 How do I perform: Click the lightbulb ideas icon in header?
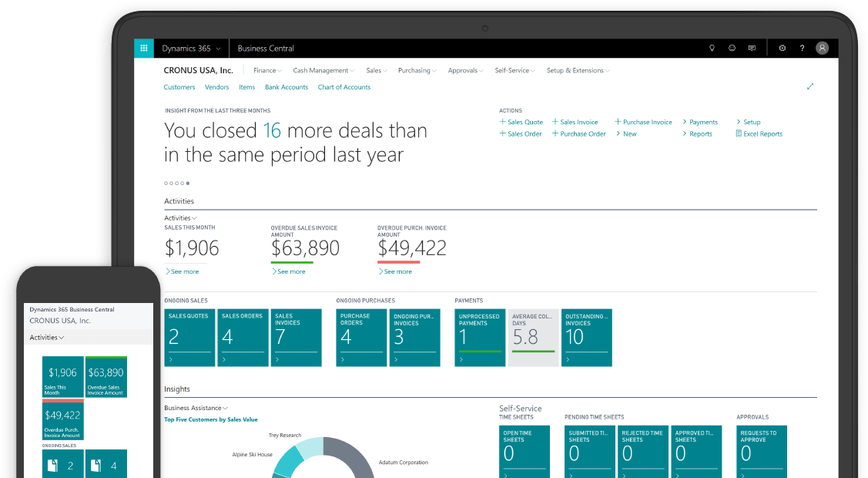click(x=712, y=48)
